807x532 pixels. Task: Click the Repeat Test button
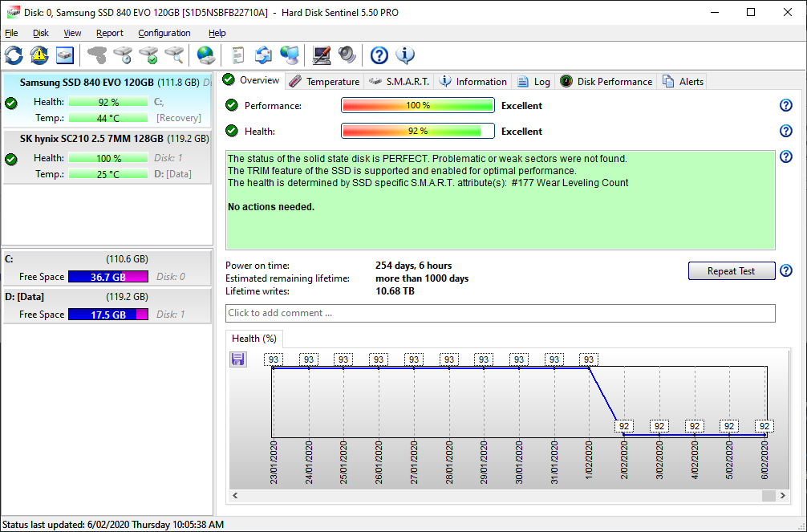(x=732, y=271)
